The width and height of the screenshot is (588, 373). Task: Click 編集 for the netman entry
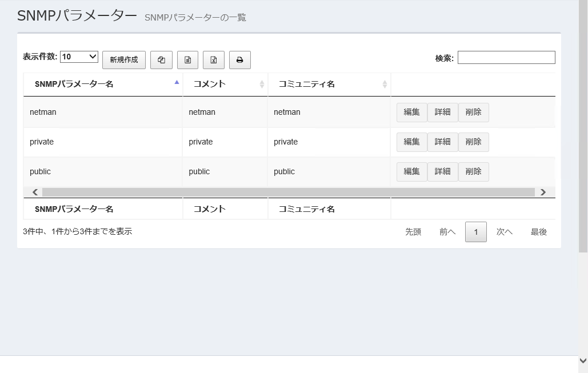tap(411, 112)
